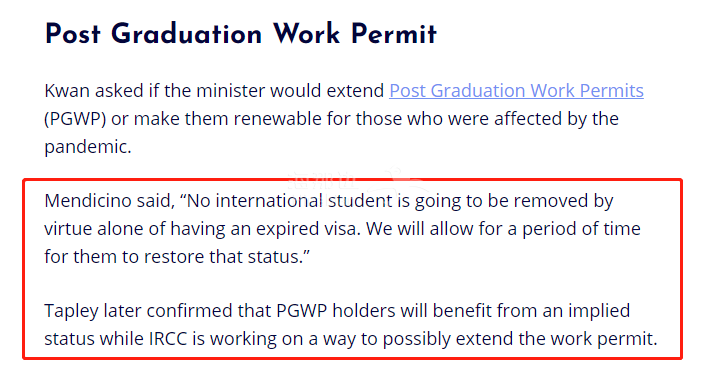Click the Post Graduation Work Permit heading
Image resolution: width=721 pixels, height=375 pixels.
[240, 34]
